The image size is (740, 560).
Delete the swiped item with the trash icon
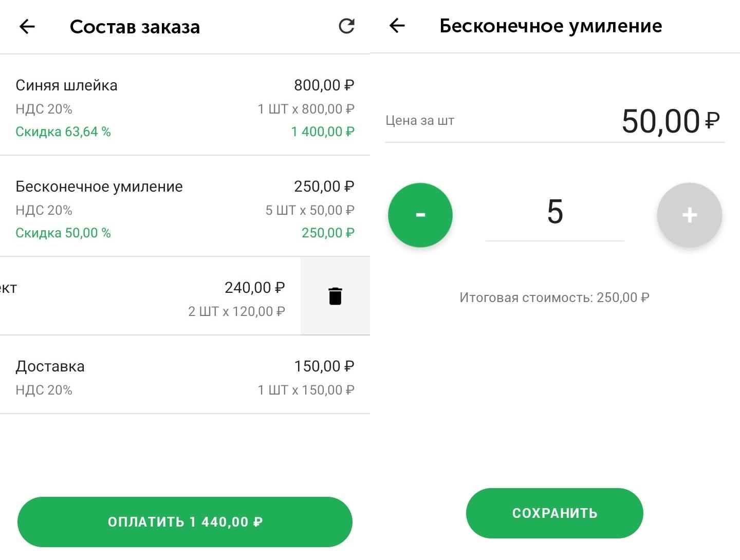(335, 296)
